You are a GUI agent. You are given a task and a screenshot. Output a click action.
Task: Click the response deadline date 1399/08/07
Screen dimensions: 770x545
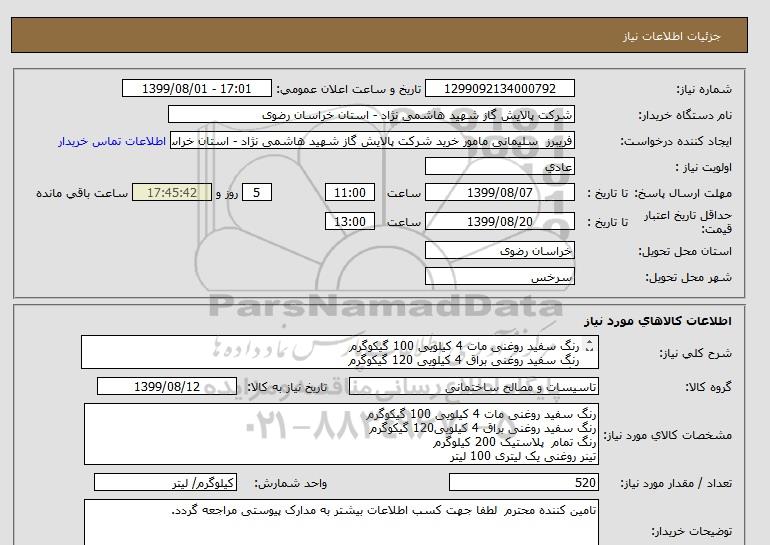pos(499,192)
